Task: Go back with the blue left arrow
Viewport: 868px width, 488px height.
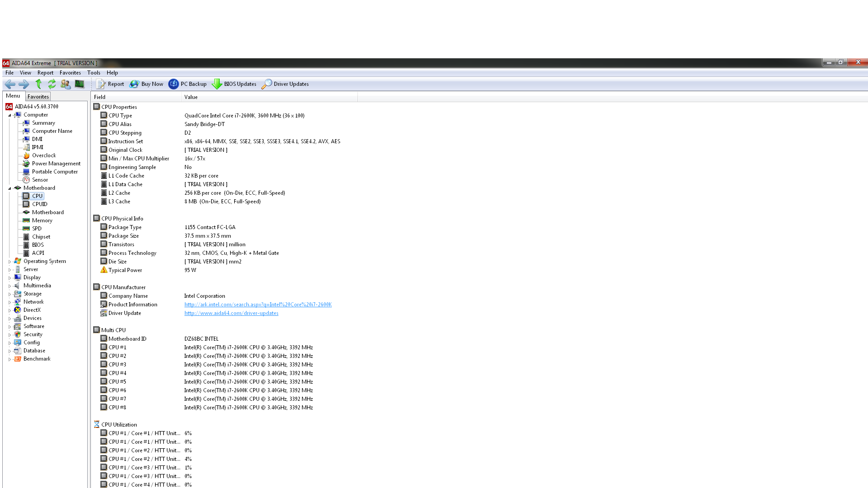Action: pyautogui.click(x=10, y=84)
